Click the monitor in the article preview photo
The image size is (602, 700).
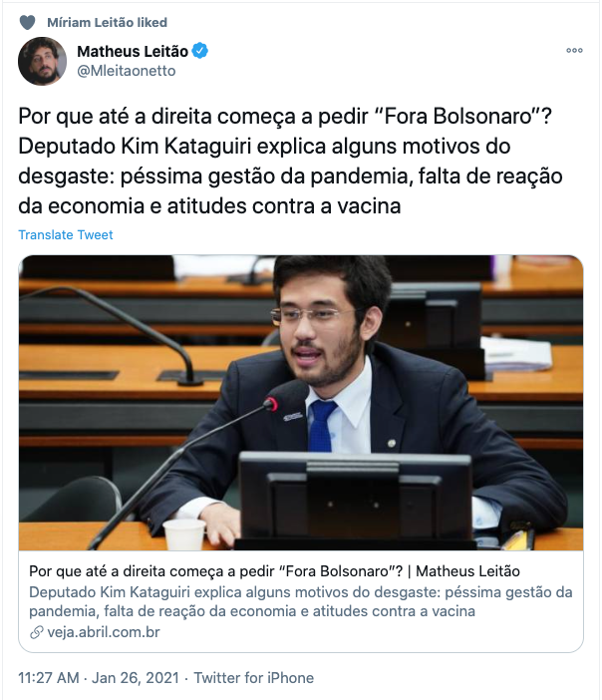coord(355,500)
